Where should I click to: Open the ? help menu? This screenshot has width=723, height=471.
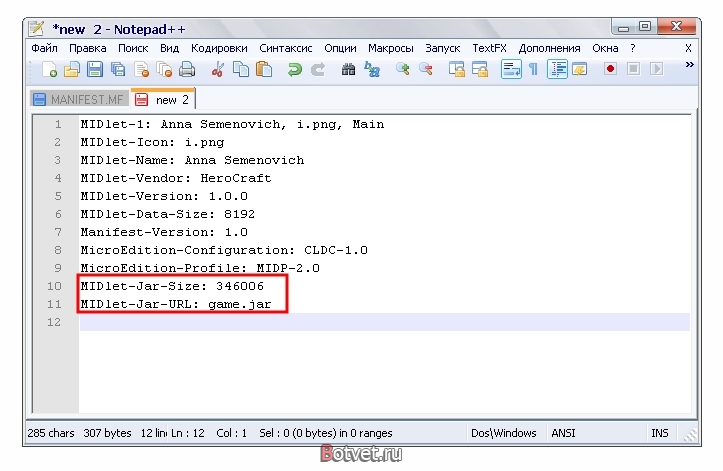(633, 48)
